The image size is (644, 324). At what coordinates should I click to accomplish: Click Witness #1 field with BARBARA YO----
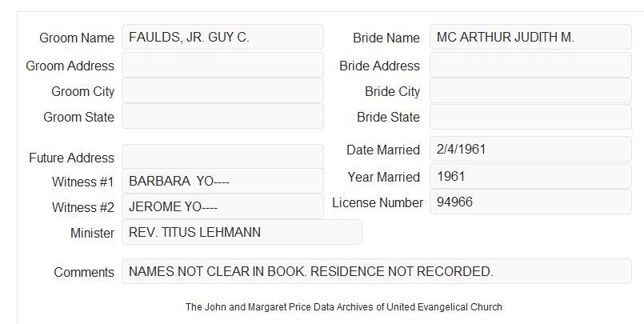tap(222, 181)
